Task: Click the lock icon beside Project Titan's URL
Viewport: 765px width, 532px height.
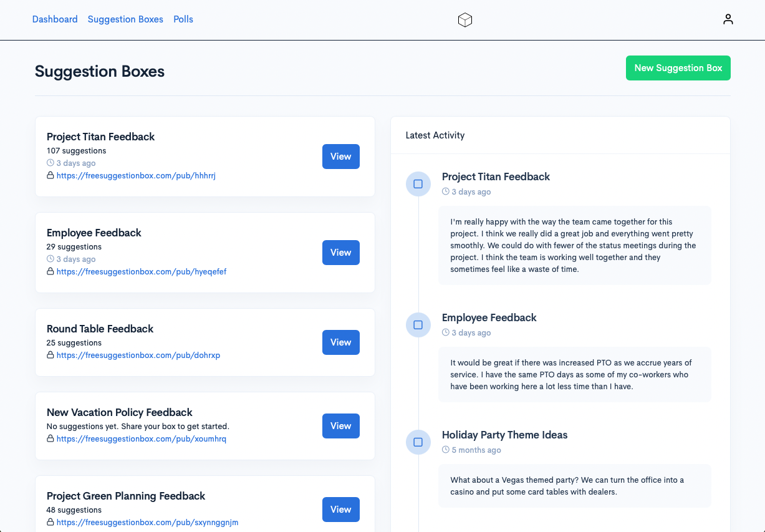Action: tap(50, 175)
